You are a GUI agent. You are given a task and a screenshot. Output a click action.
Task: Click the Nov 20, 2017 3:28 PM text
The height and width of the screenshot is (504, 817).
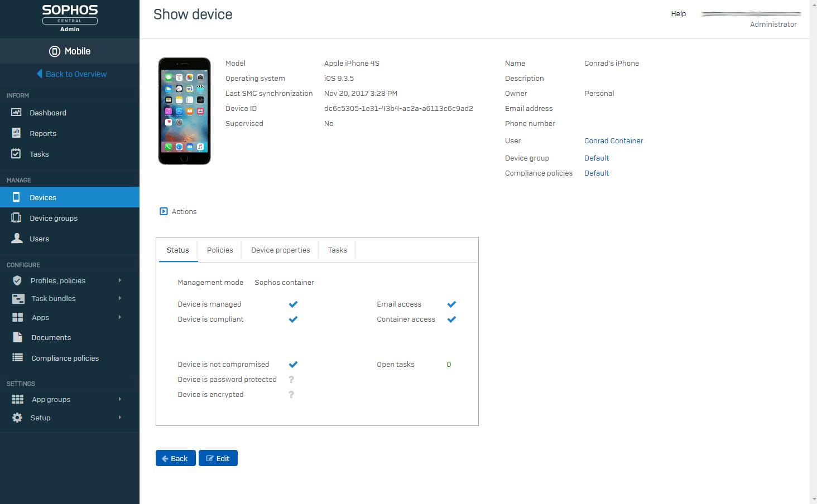click(361, 94)
